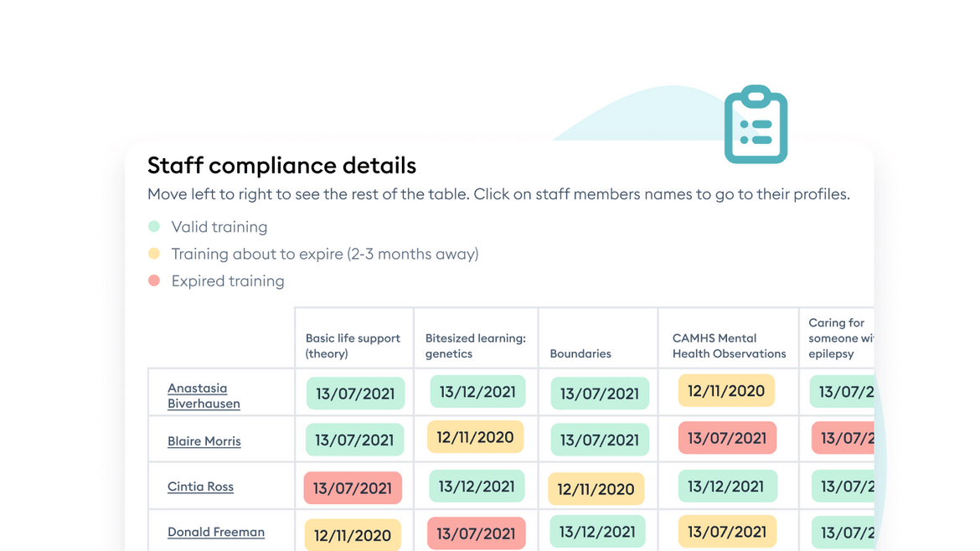Click the red Expired training legend dot
This screenshot has width=980, height=551.
coord(154,281)
